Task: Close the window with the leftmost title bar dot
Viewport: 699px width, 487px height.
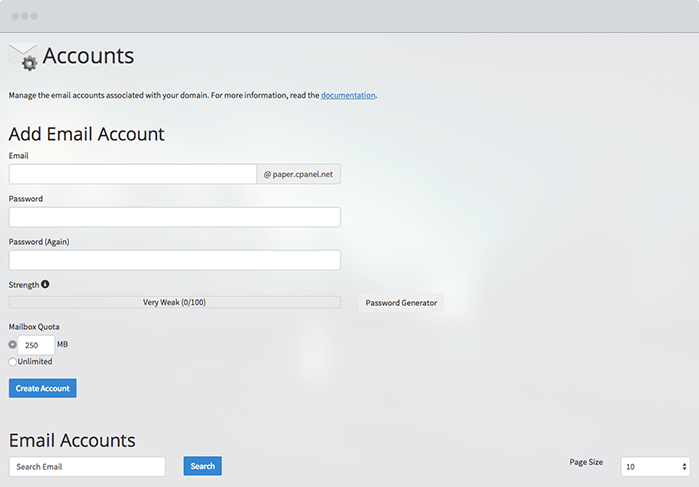Action: pos(15,17)
